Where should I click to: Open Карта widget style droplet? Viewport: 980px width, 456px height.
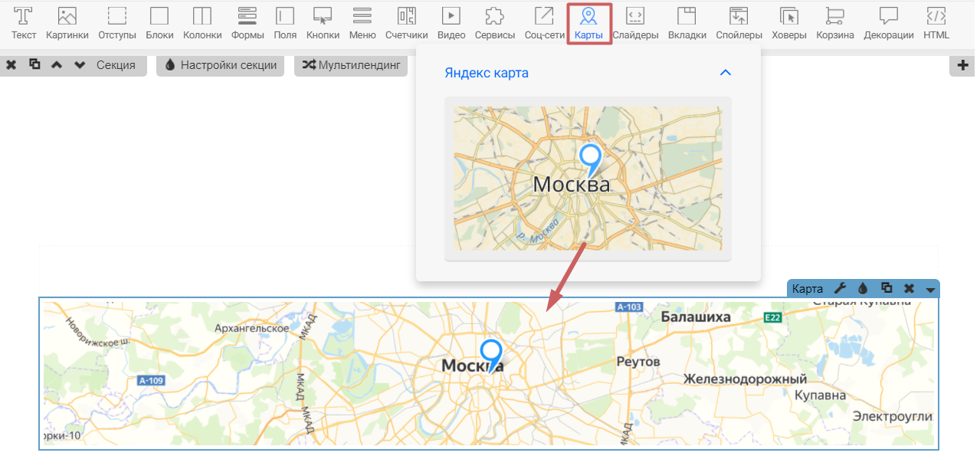(863, 289)
